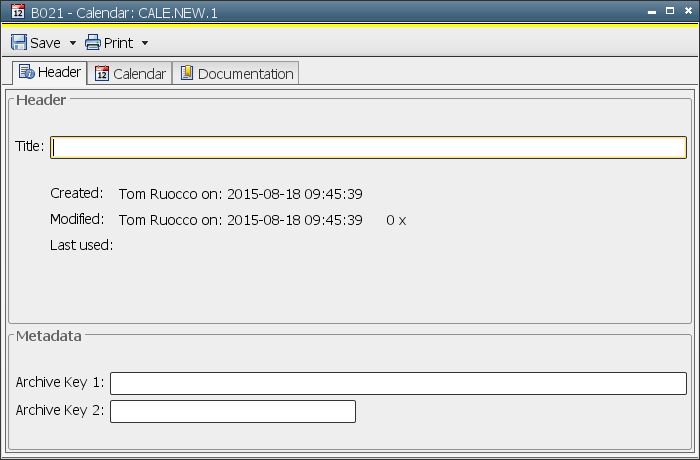Click the Header tab's icon

pyautogui.click(x=27, y=72)
